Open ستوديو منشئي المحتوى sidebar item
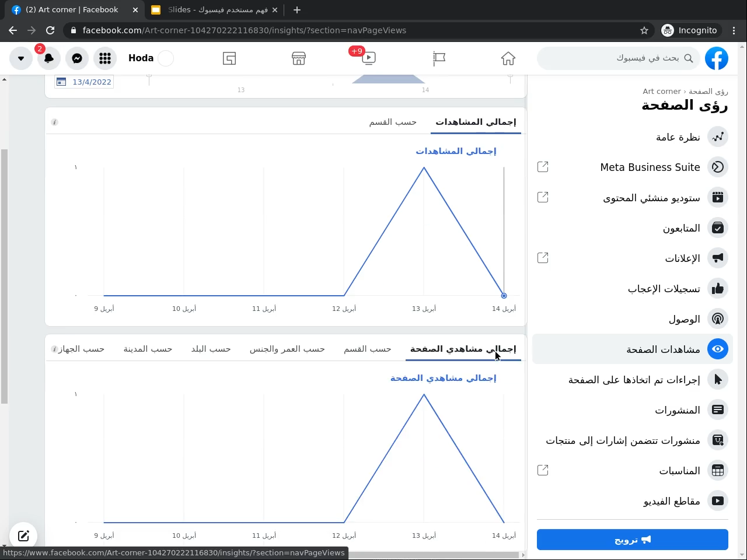747x560 pixels. (x=633, y=198)
